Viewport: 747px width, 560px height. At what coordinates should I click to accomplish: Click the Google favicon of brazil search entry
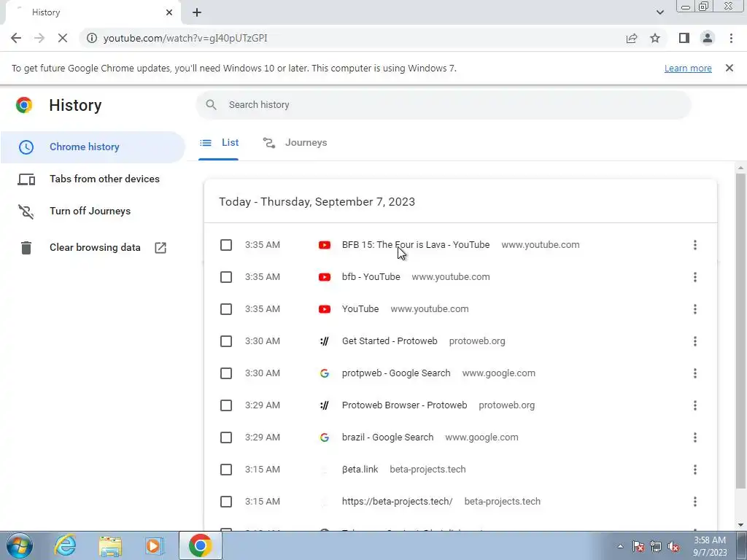(x=325, y=437)
